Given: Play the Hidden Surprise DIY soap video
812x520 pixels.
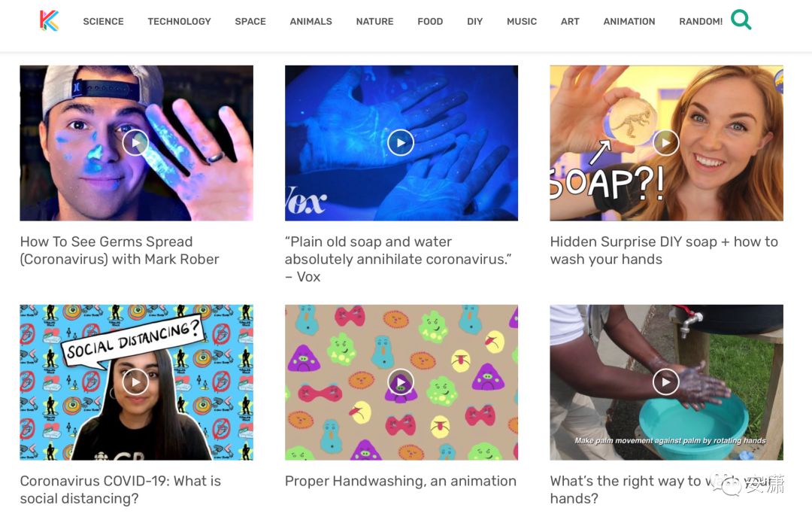Looking at the screenshot, I should (666, 142).
